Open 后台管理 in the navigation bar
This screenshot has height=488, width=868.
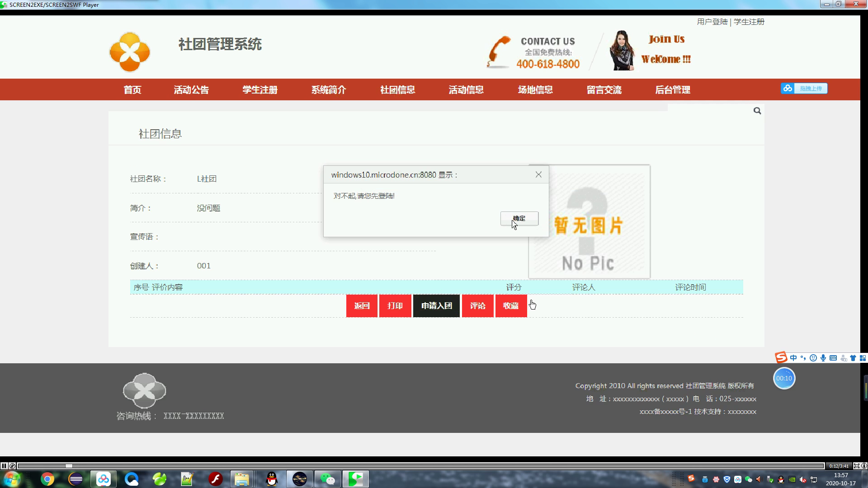[673, 89]
